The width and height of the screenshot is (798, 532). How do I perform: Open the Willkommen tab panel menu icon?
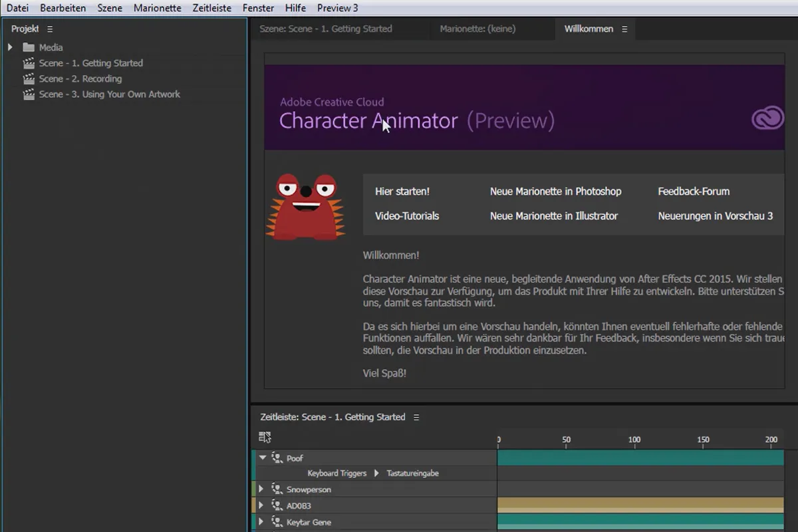624,29
